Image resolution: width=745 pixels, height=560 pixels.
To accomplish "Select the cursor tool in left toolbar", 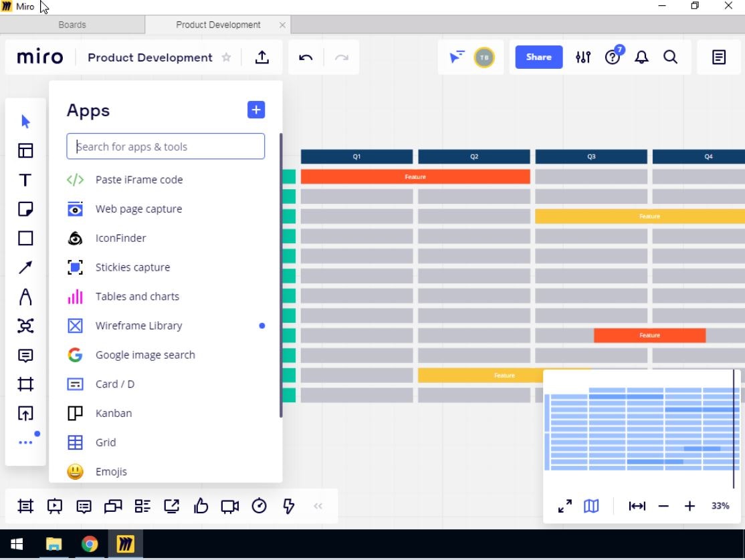I will 25,122.
